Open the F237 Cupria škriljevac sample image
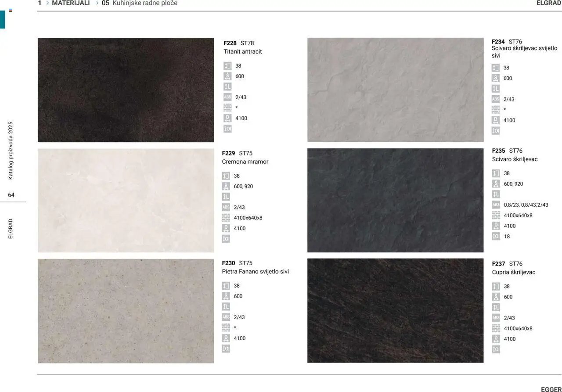This screenshot has height=392, width=562. coord(395,310)
